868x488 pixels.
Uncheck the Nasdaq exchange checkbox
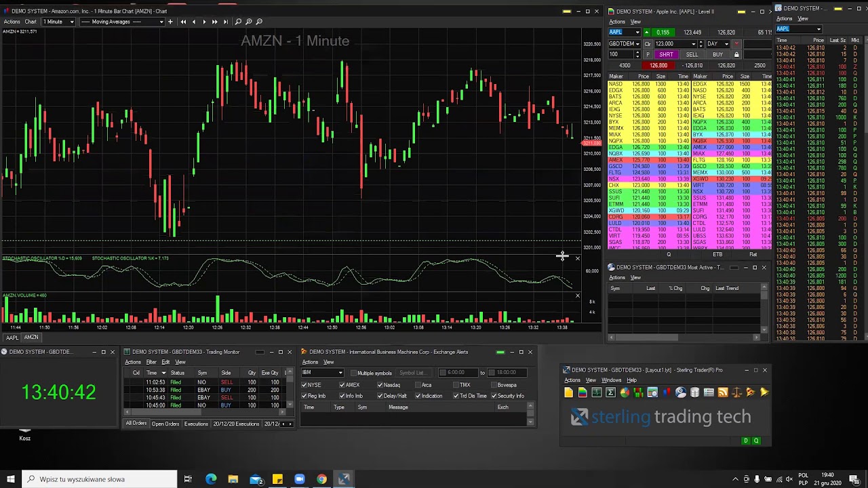click(380, 385)
